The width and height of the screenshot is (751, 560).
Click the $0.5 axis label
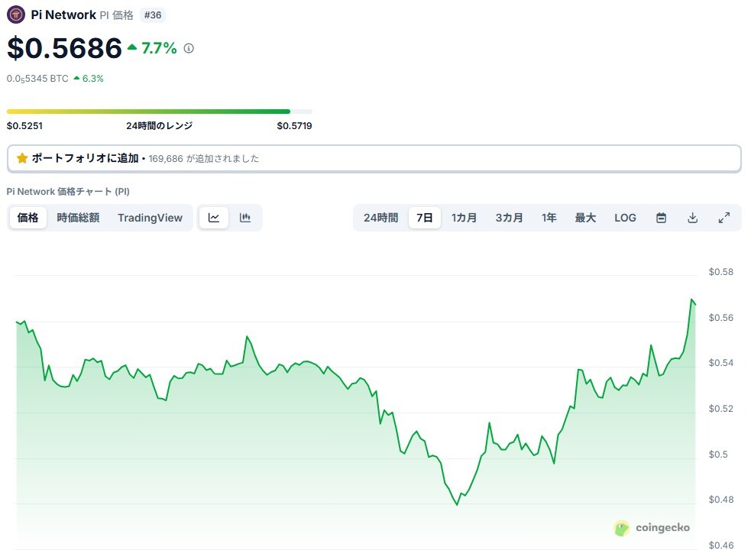point(718,455)
